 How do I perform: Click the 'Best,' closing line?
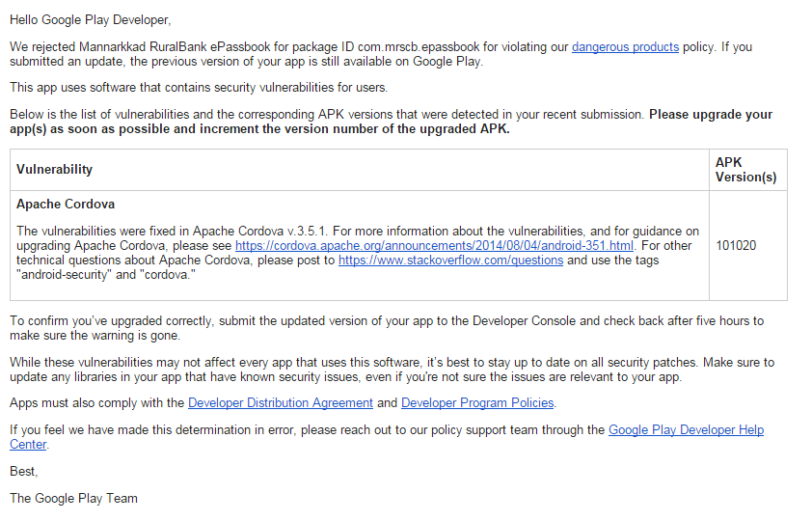pyautogui.click(x=24, y=471)
